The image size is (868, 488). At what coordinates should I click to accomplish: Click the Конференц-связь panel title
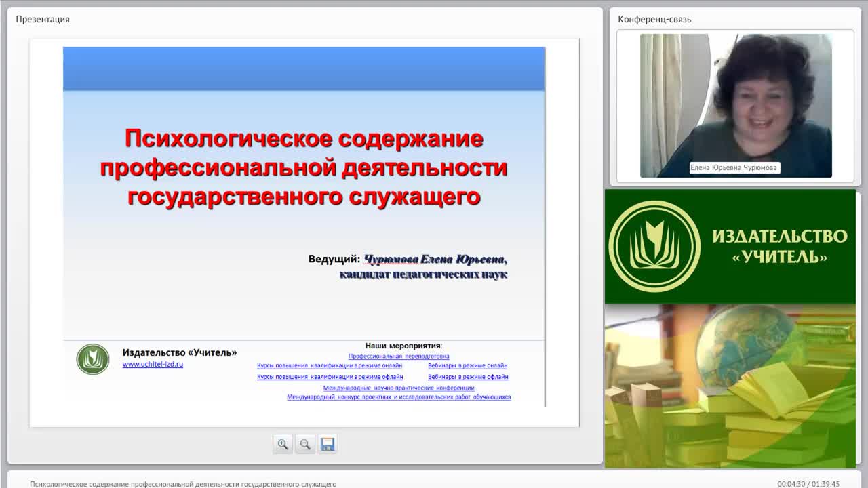point(654,19)
